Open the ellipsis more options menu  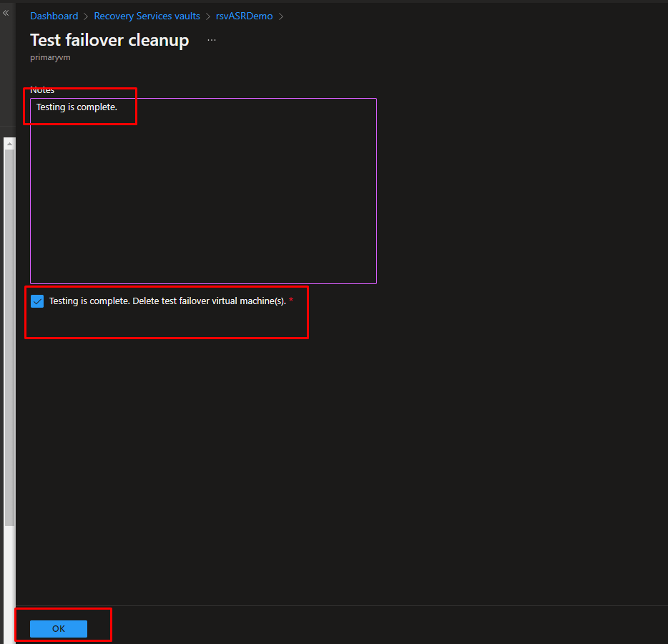211,40
